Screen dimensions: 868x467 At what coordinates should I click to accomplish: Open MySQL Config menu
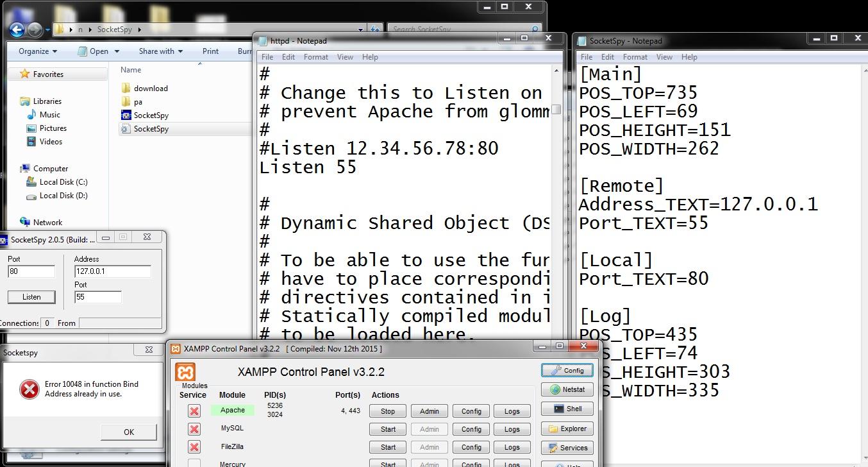[x=471, y=429]
